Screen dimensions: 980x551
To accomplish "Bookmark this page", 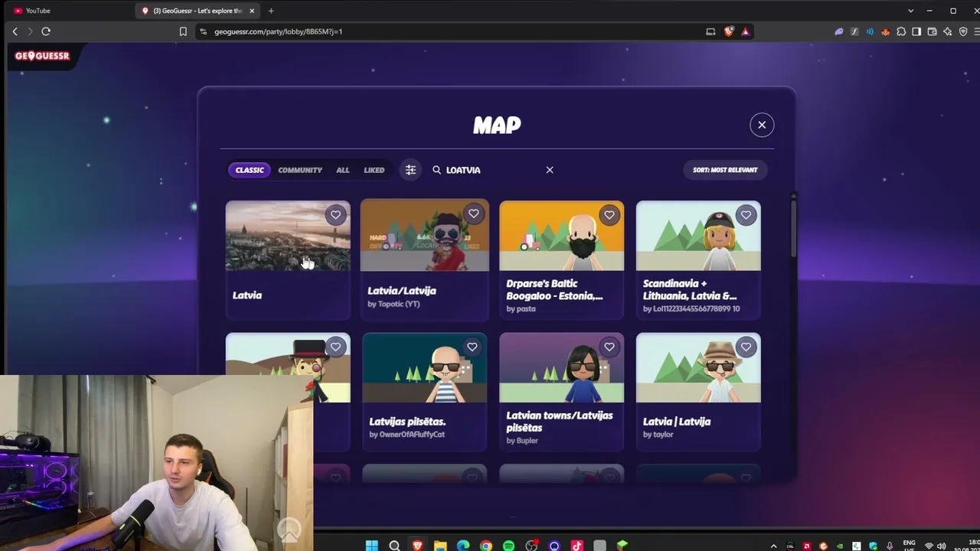I will [183, 31].
